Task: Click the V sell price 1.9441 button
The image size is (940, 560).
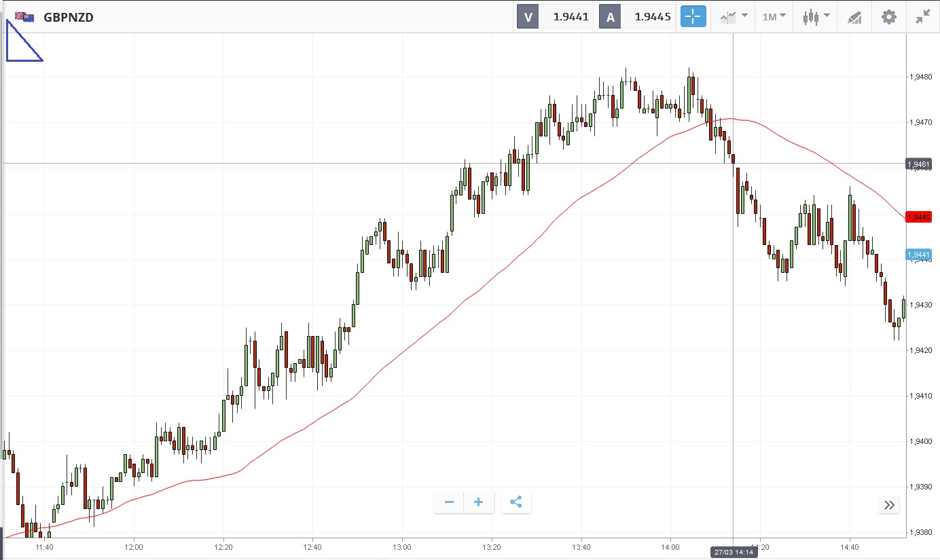Action: (x=555, y=17)
